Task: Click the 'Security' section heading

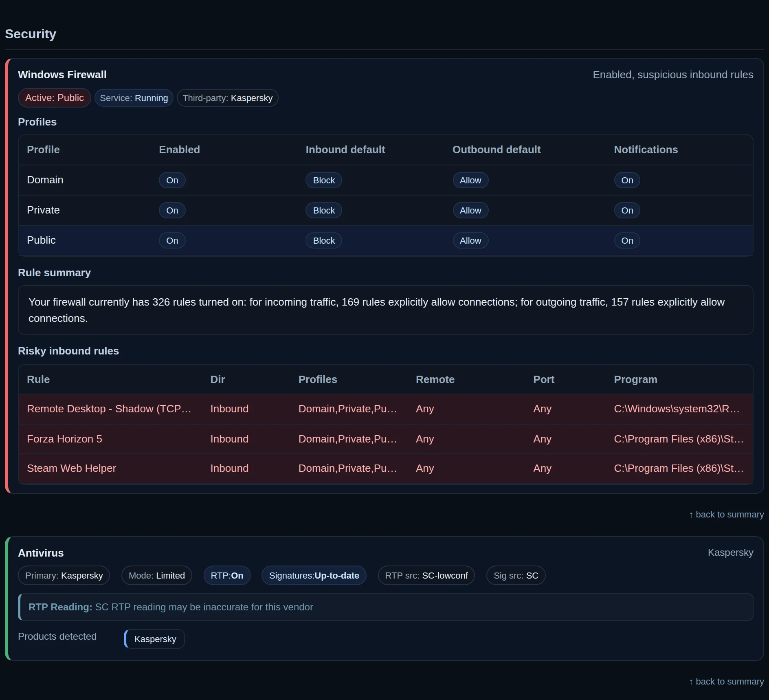Action: (31, 34)
